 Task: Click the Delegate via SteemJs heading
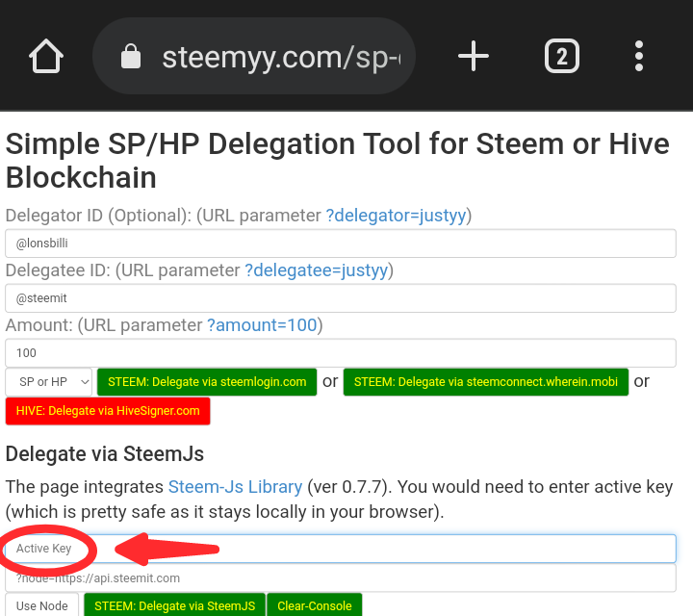[105, 454]
